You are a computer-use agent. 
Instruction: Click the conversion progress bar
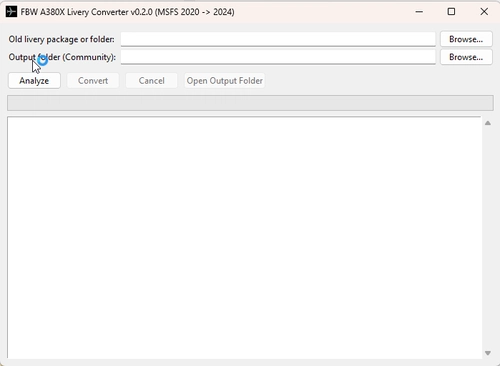click(x=250, y=103)
